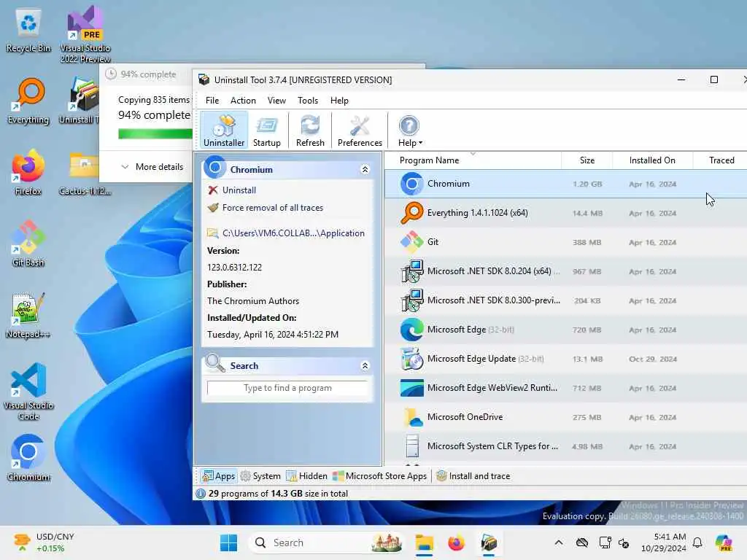Switch to the Startup toolbar view
747x560 pixels.
pos(267,130)
